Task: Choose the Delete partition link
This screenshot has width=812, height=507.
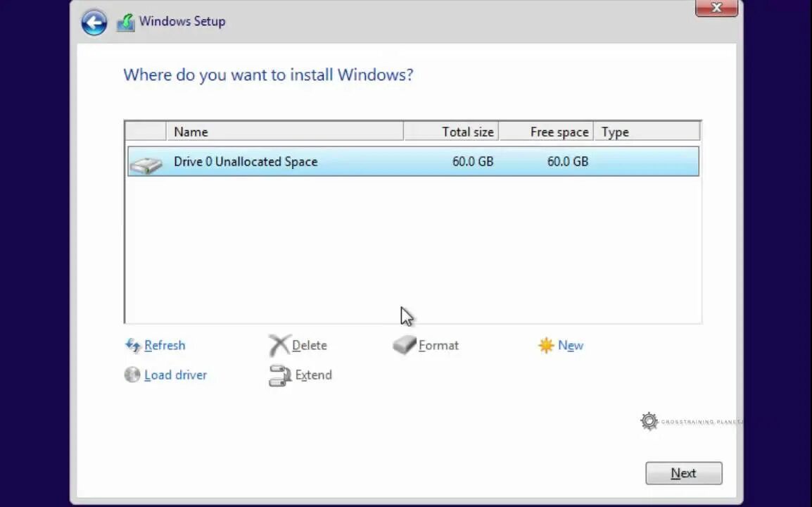Action: pos(309,345)
